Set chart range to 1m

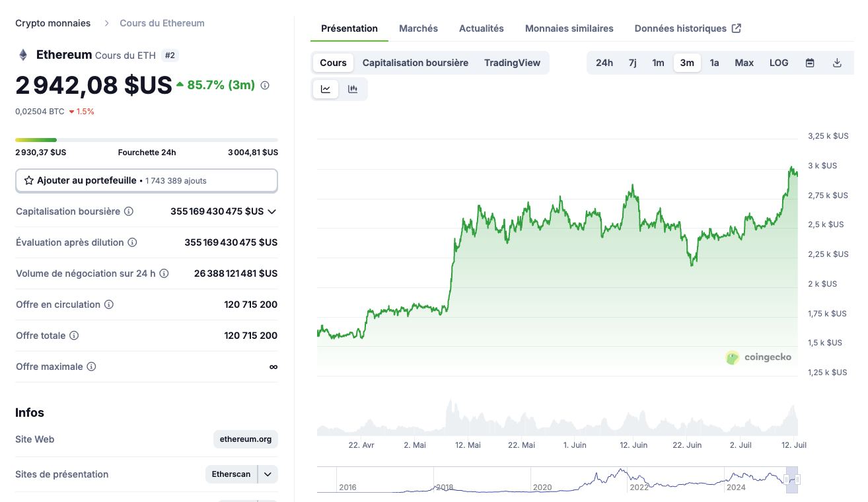(659, 63)
